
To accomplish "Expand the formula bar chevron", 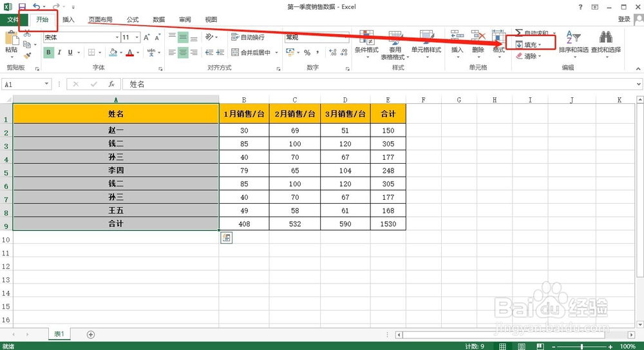I will click(639, 84).
